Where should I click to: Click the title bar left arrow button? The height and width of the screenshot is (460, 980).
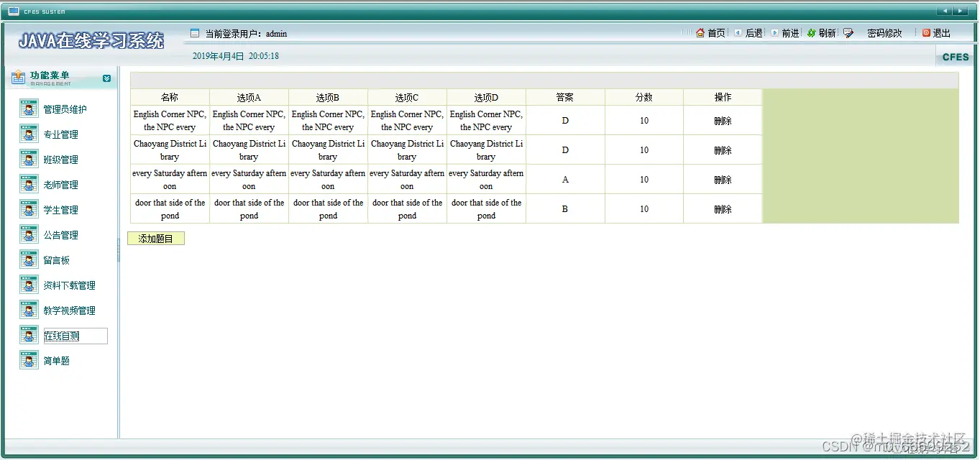[945, 11]
